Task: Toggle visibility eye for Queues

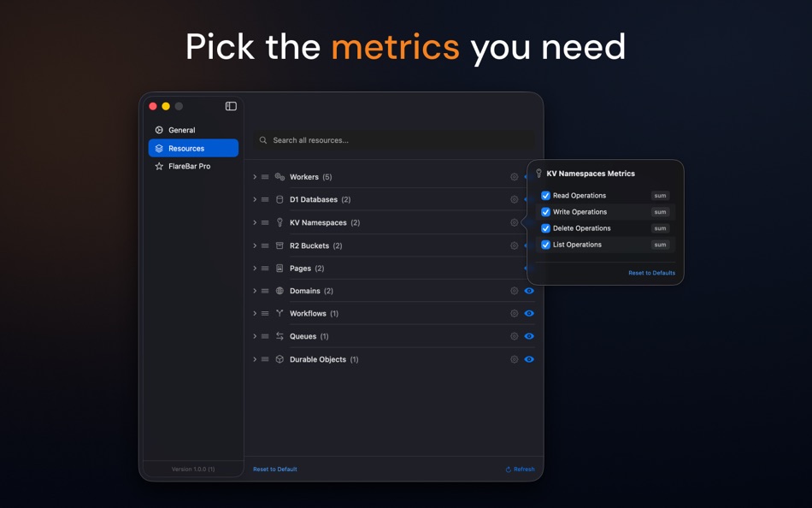Action: 529,336
